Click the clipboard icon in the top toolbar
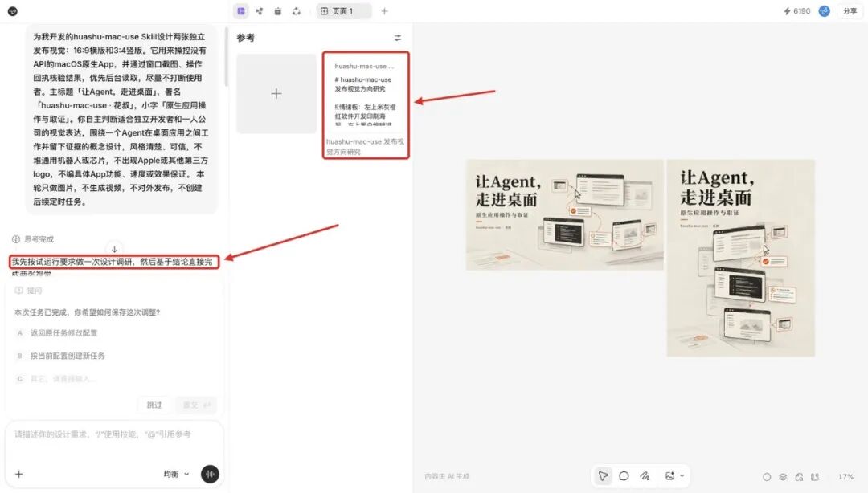Viewport: 868px width, 493px height. [x=278, y=11]
